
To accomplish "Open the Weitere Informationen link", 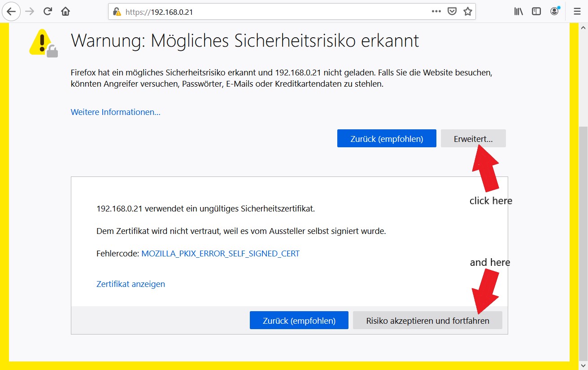I will [x=115, y=112].
